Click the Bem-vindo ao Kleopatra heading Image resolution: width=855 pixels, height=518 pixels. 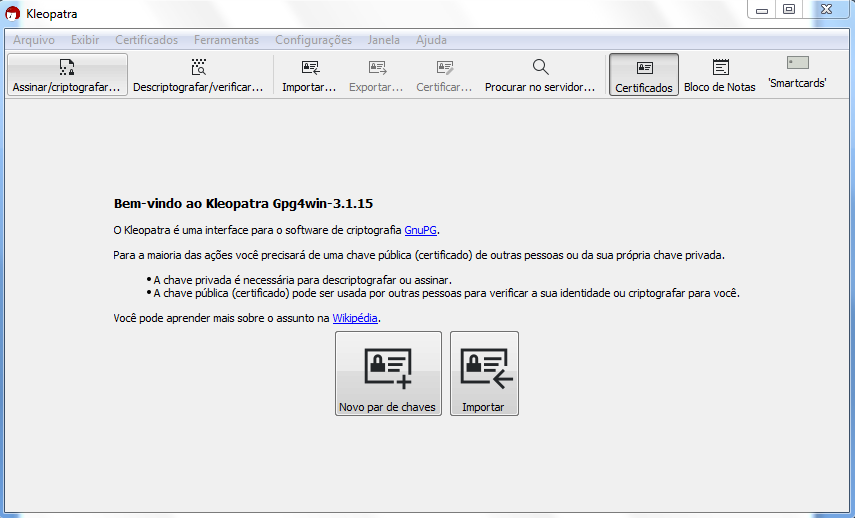click(x=243, y=203)
